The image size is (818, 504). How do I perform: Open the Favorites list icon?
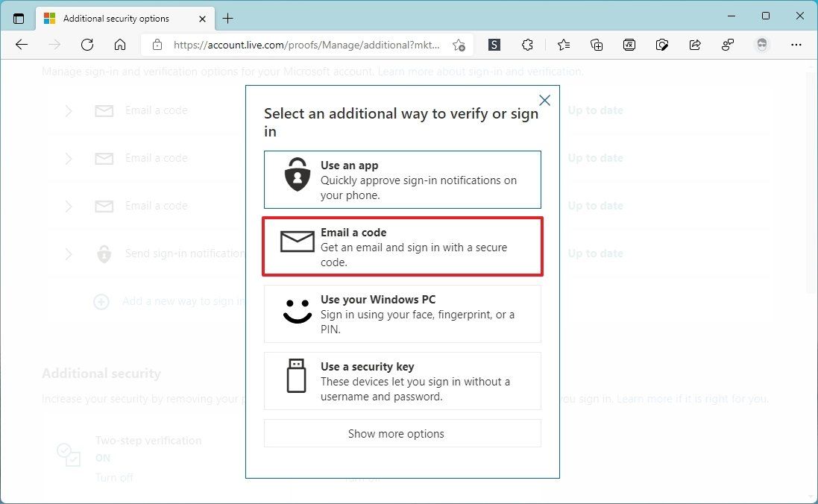(563, 45)
